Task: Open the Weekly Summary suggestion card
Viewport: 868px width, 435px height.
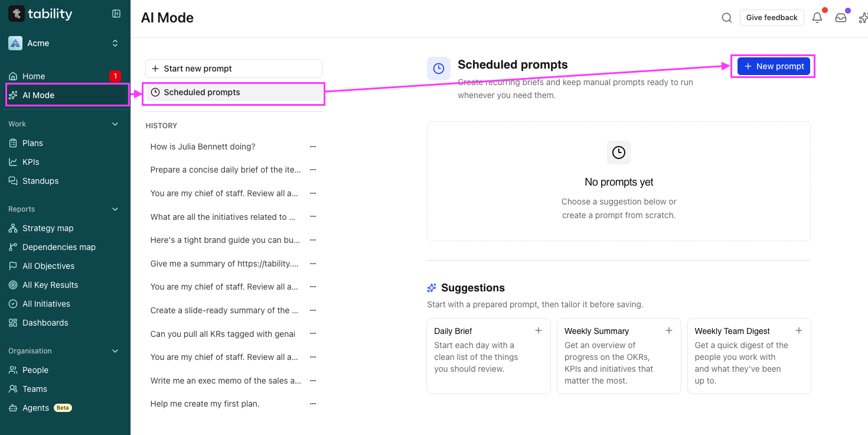Action: tap(619, 356)
